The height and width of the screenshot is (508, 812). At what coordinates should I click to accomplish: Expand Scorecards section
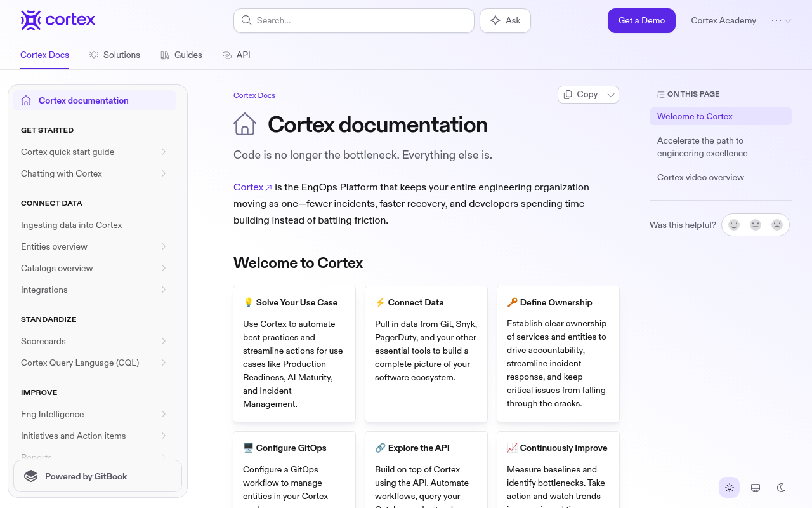tap(164, 341)
